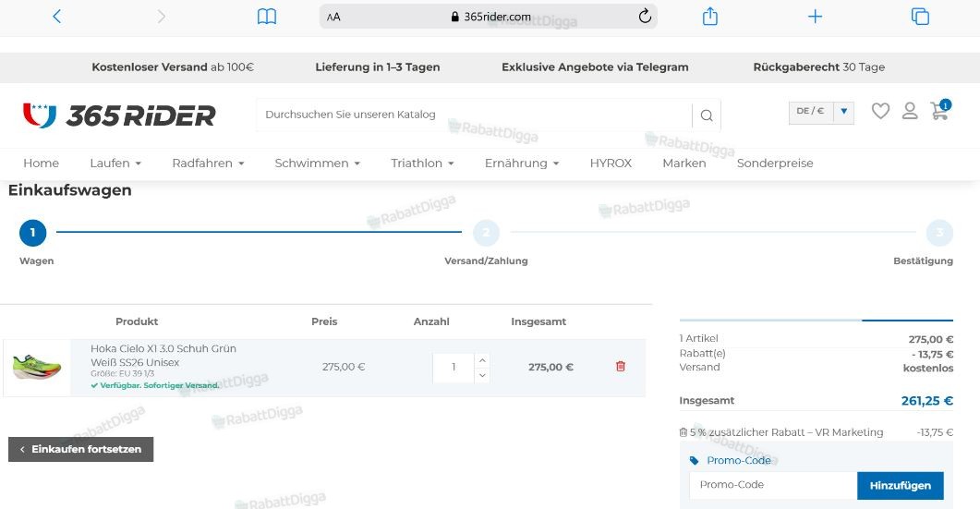Screen dimensions: 980x509
Task: Show all open tabs overview icon
Action: coord(920,17)
